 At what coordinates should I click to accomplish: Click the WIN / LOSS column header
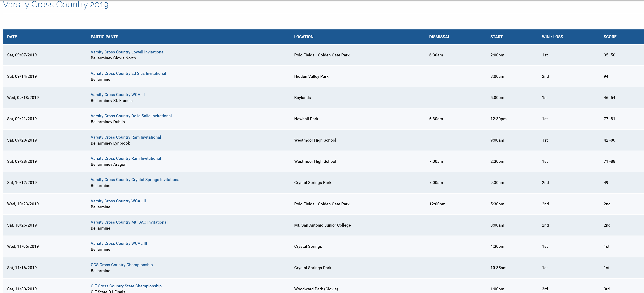tap(552, 37)
